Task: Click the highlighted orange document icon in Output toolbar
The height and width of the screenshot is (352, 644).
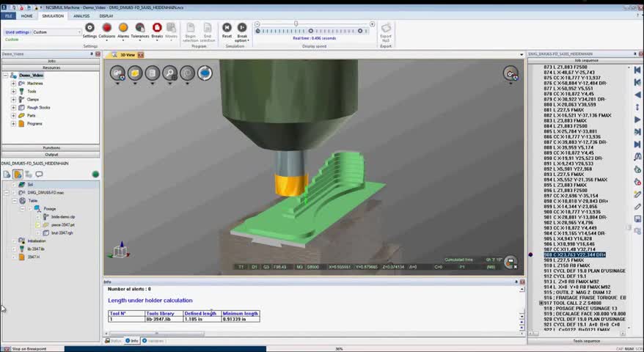Action: [18, 174]
